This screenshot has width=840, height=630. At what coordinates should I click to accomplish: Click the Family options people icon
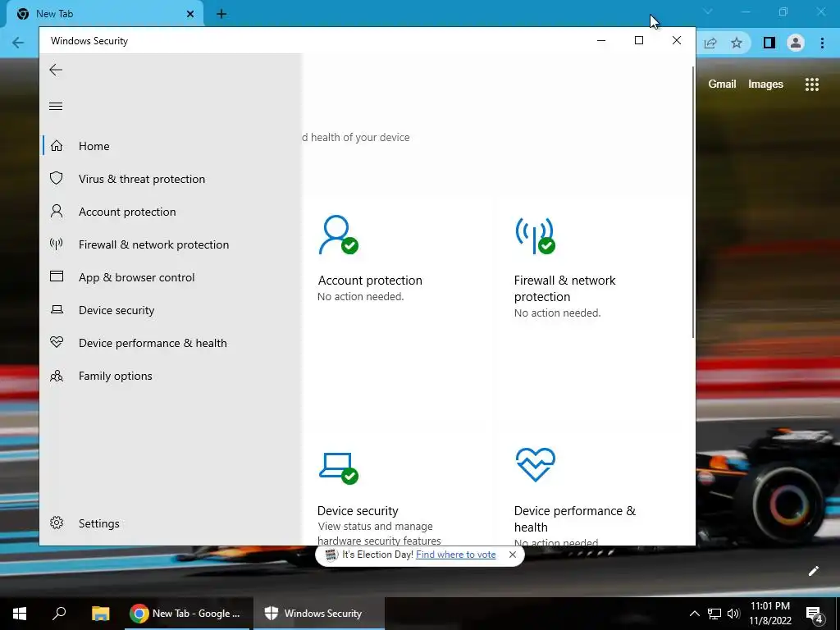(57, 376)
